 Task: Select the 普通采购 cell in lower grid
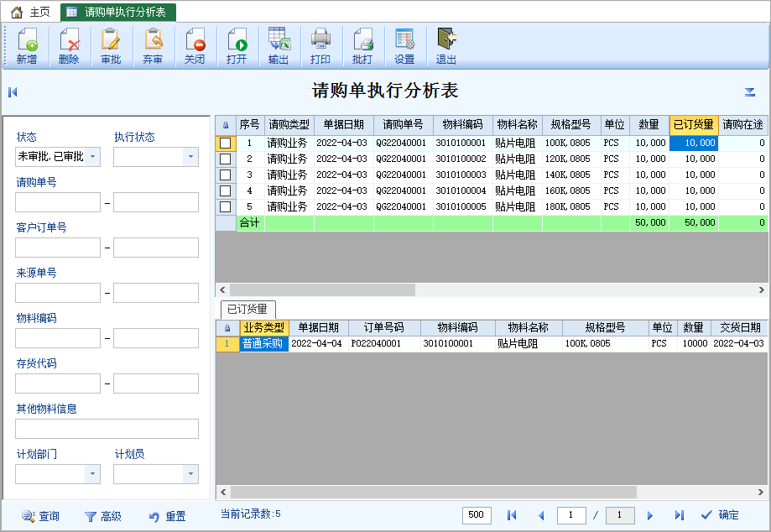coord(264,344)
